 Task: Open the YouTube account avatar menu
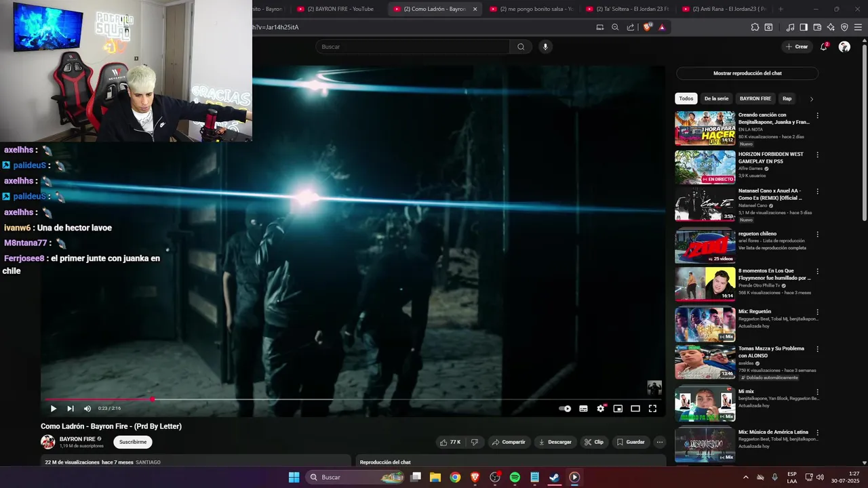click(x=844, y=47)
